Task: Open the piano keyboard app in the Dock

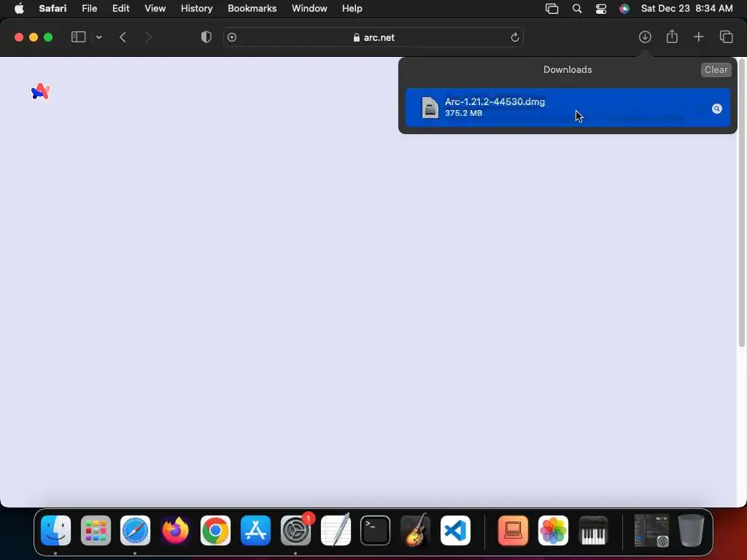Action: (x=593, y=531)
